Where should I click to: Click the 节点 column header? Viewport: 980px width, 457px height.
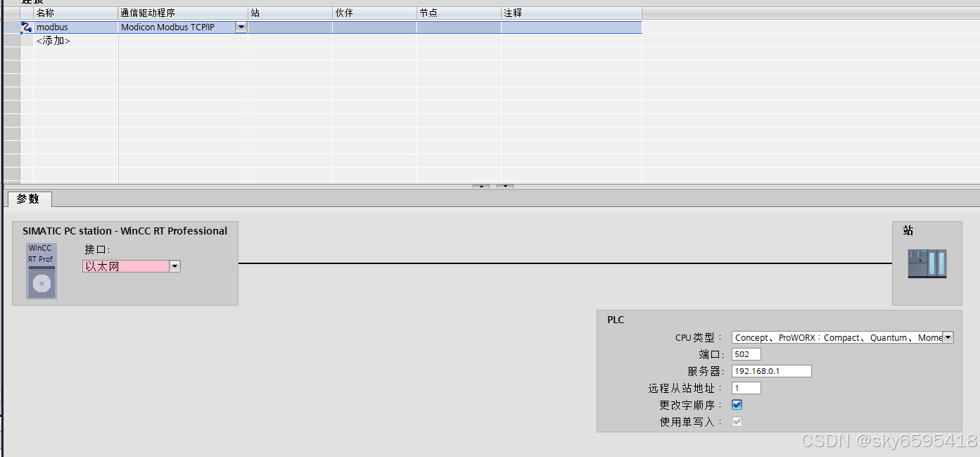[459, 13]
